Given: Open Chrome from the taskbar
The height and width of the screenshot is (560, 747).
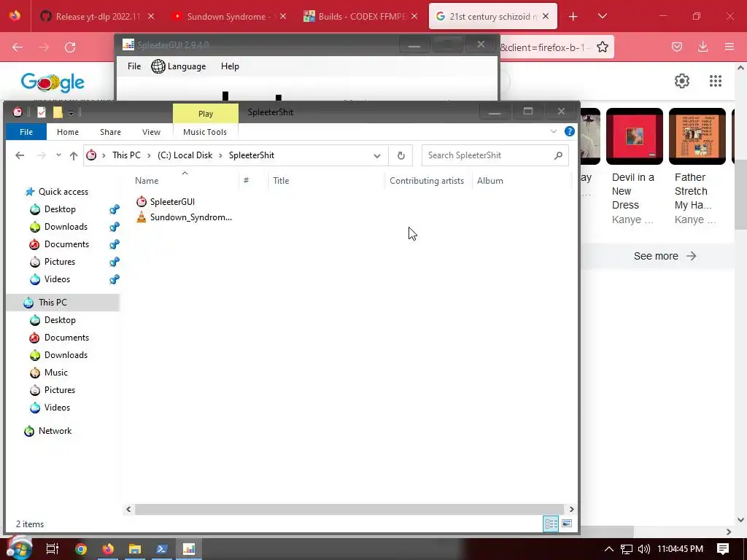Looking at the screenshot, I should (81, 549).
